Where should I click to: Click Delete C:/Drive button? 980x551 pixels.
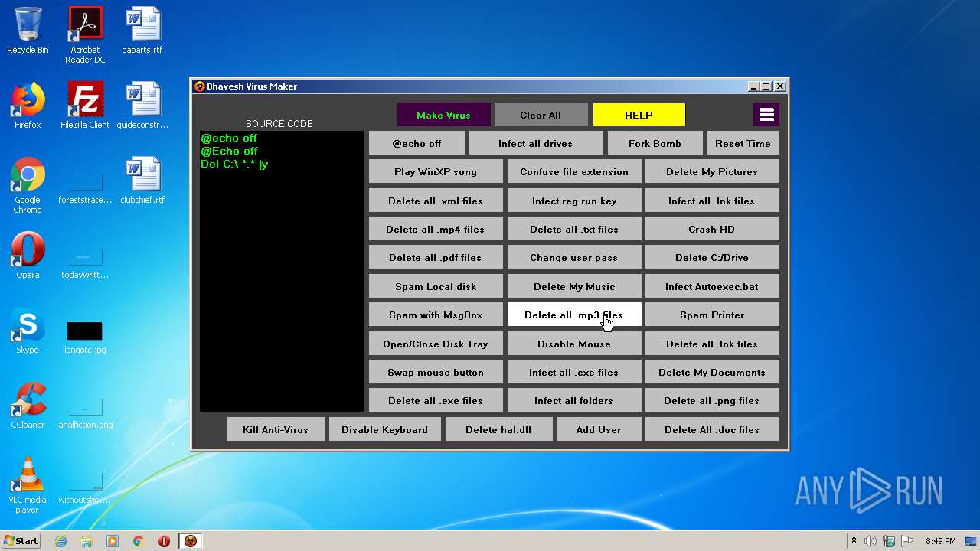(712, 257)
